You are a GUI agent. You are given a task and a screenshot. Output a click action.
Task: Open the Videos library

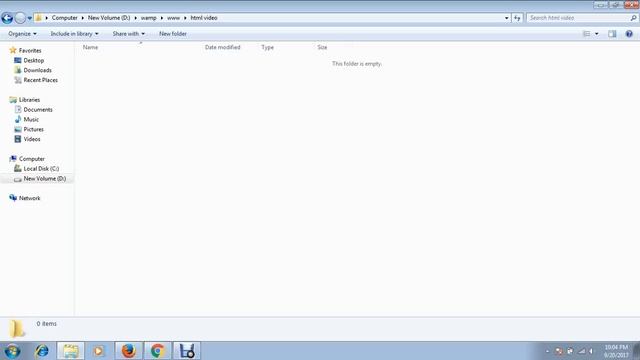[32, 139]
